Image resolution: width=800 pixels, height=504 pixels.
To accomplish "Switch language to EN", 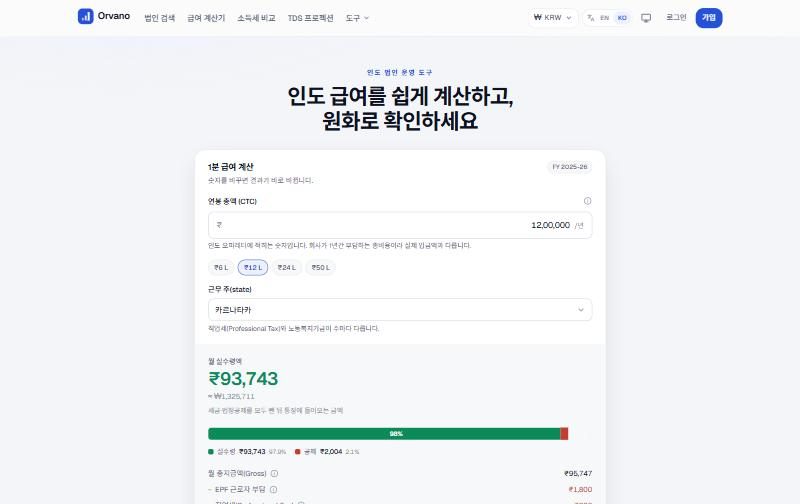I will pos(605,18).
